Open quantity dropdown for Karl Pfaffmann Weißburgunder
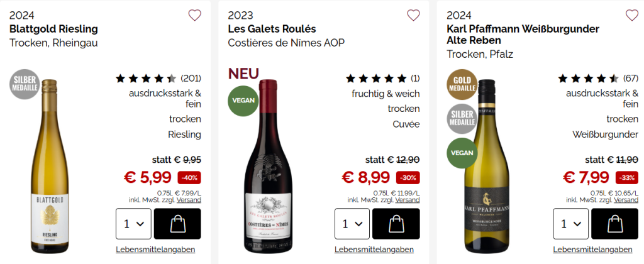The image size is (644, 264). [570, 224]
